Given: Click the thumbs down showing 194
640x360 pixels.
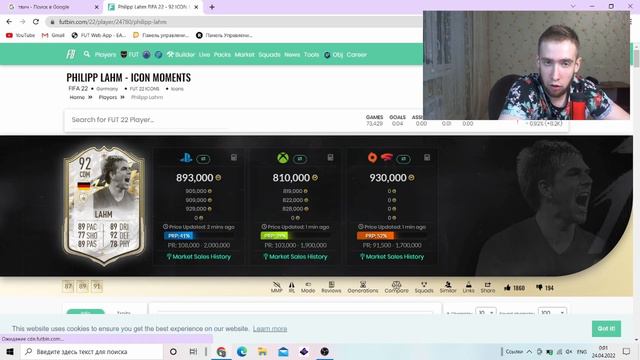Looking at the screenshot, I should [x=544, y=288].
